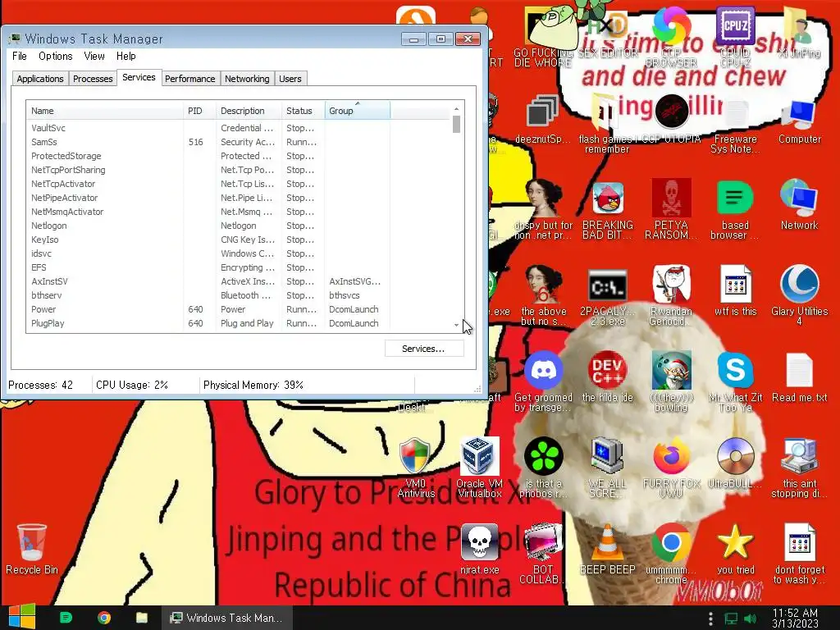Screen dimensions: 840x630
Task: Select the Netlogon service row
Action: pos(208,226)
